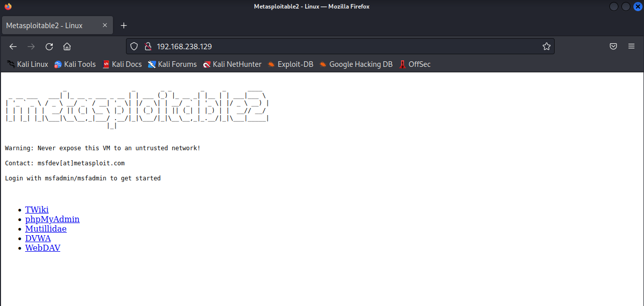Follow the WebDAV link
This screenshot has width=644, height=306.
coord(43,248)
